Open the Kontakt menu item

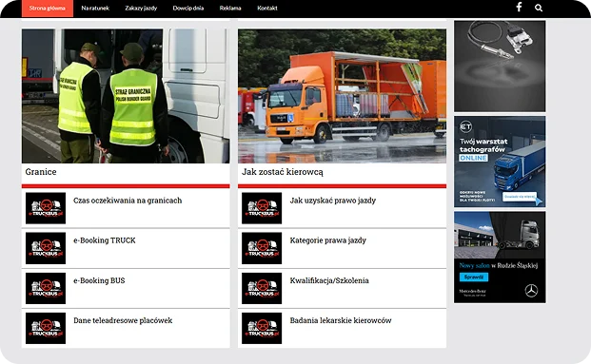267,8
